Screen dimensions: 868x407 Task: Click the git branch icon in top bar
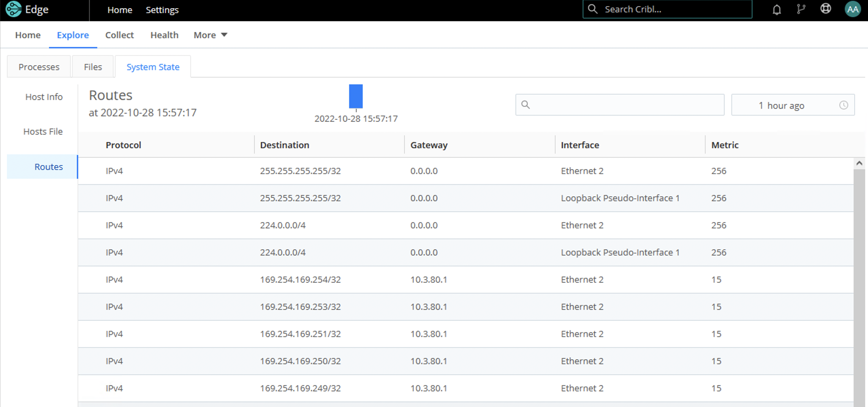tap(801, 9)
